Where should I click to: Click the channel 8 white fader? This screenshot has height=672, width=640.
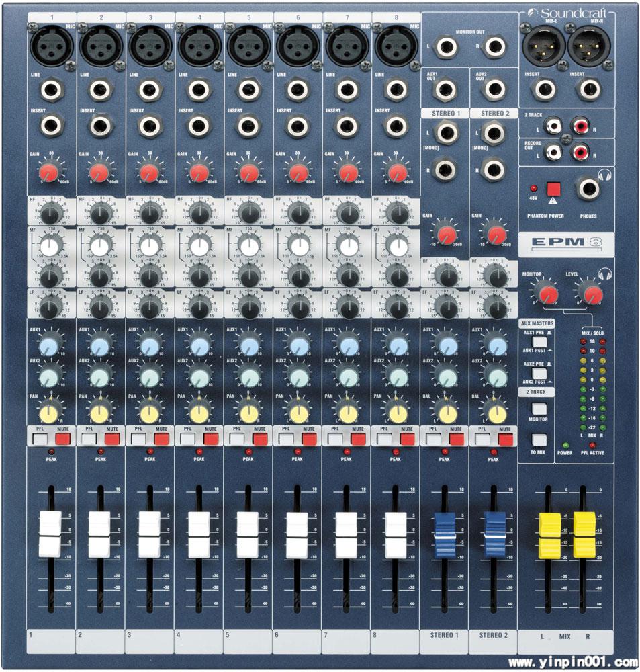pos(396,534)
